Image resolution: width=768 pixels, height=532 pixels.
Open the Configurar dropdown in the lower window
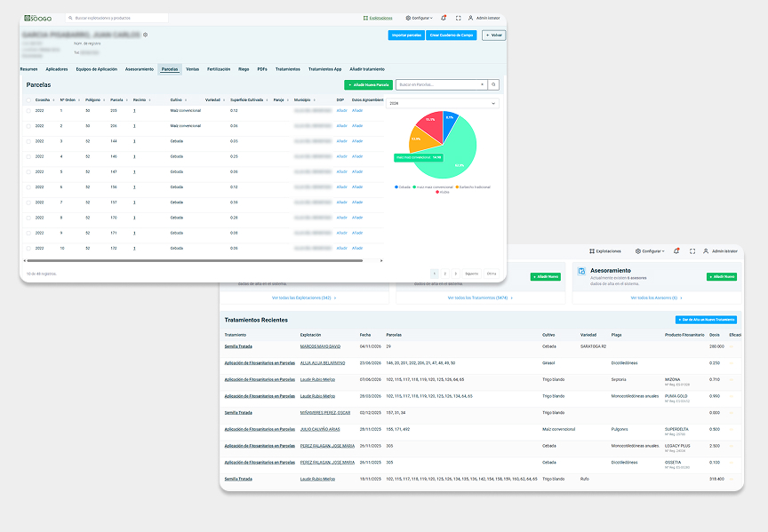652,251
